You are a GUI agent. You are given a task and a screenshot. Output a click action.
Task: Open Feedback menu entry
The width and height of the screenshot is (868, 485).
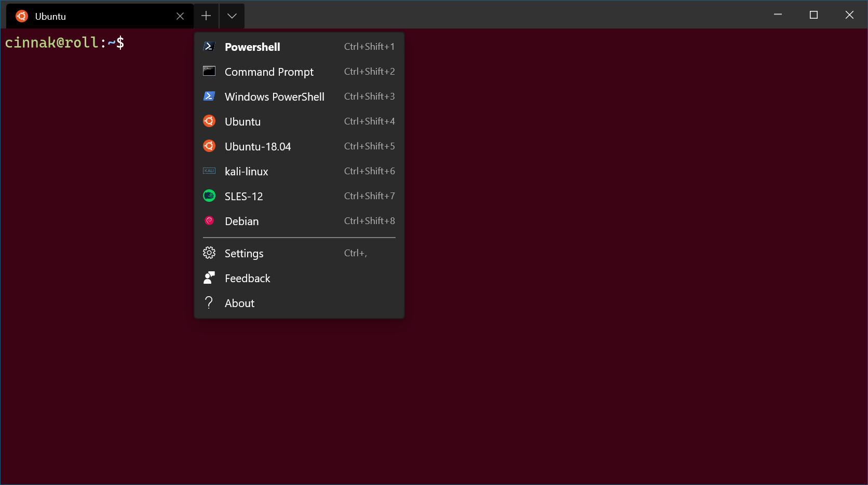click(x=299, y=278)
